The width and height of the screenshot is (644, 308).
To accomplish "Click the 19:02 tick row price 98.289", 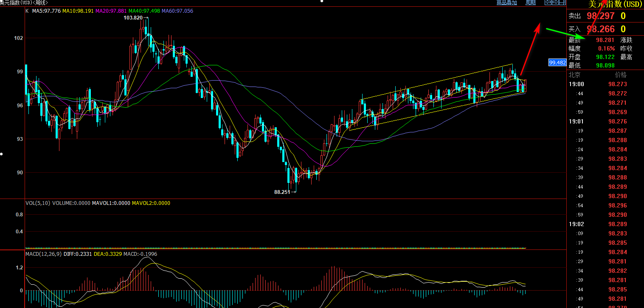I will 617,224.
